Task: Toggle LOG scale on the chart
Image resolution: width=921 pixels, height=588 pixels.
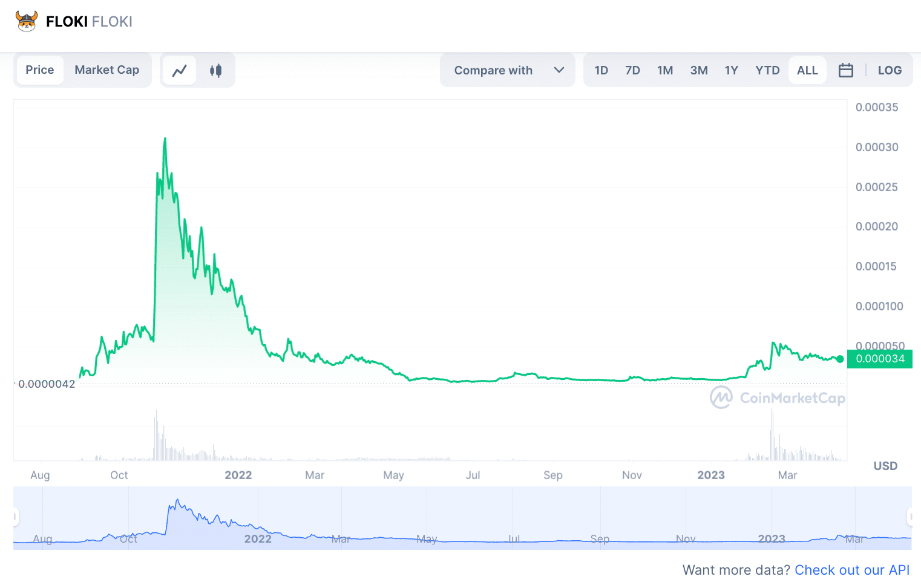Action: (x=890, y=70)
